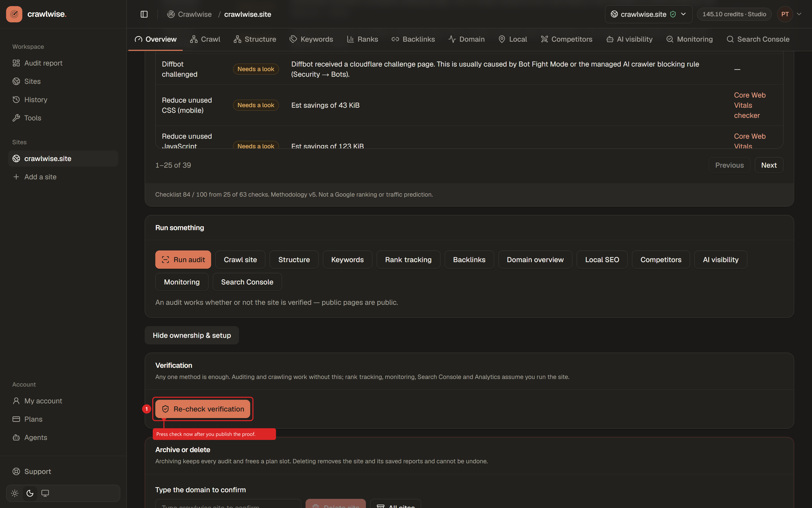The width and height of the screenshot is (812, 508).
Task: Open Core Web Vitals checker for unused CSS
Action: (x=750, y=105)
